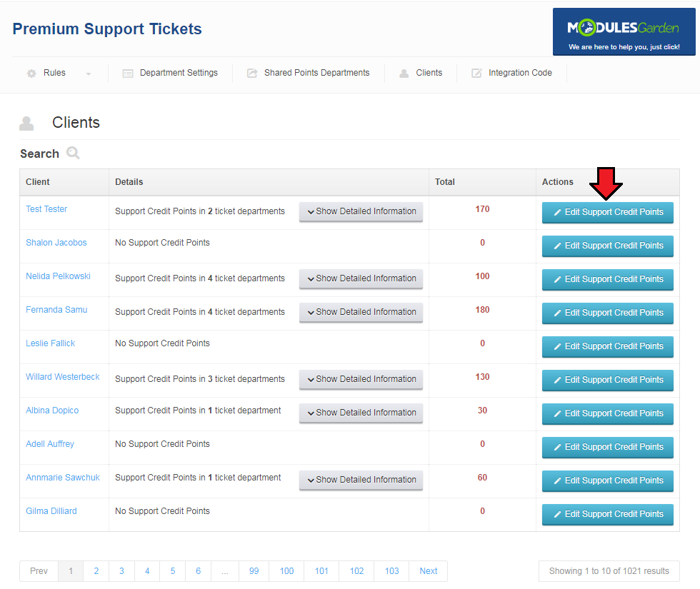The width and height of the screenshot is (700, 589).
Task: Edit Support Credit Points for Willard Westerbeck
Action: [608, 380]
